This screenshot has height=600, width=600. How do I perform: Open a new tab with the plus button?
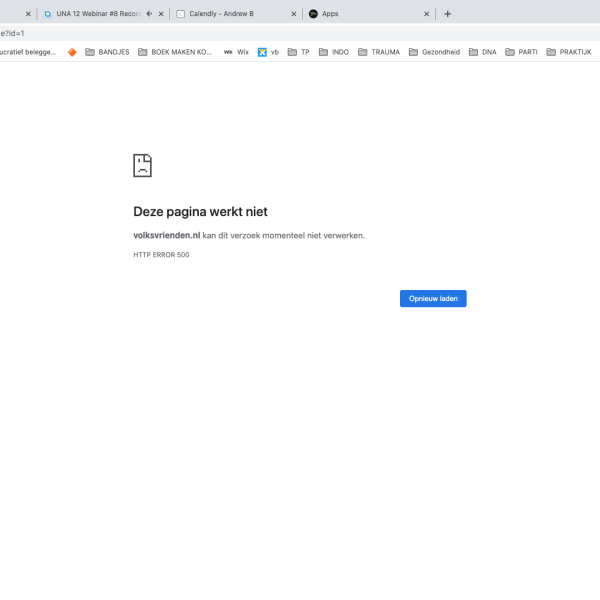[447, 14]
